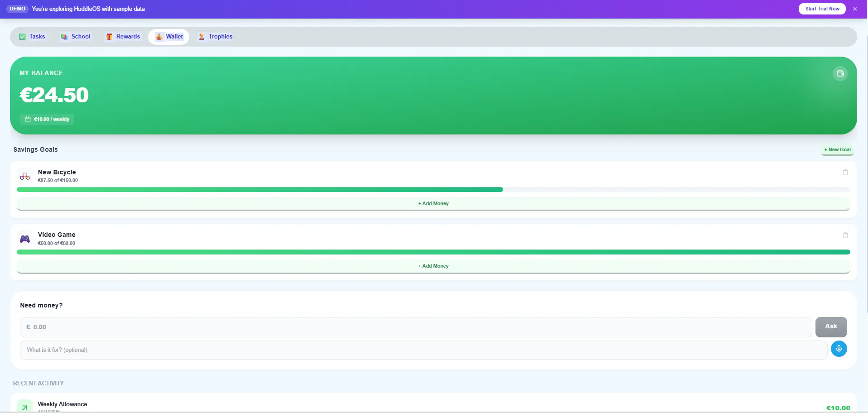Click the €24.50 balance amount

[54, 95]
